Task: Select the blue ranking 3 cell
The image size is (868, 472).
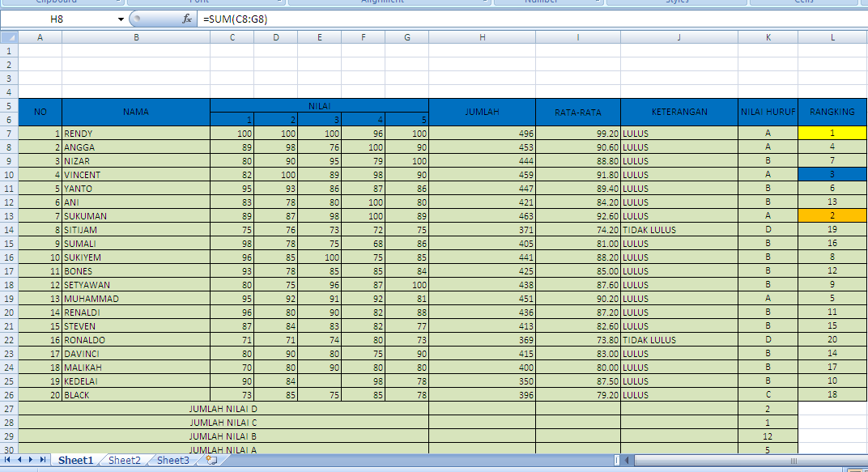Action: pyautogui.click(x=832, y=174)
